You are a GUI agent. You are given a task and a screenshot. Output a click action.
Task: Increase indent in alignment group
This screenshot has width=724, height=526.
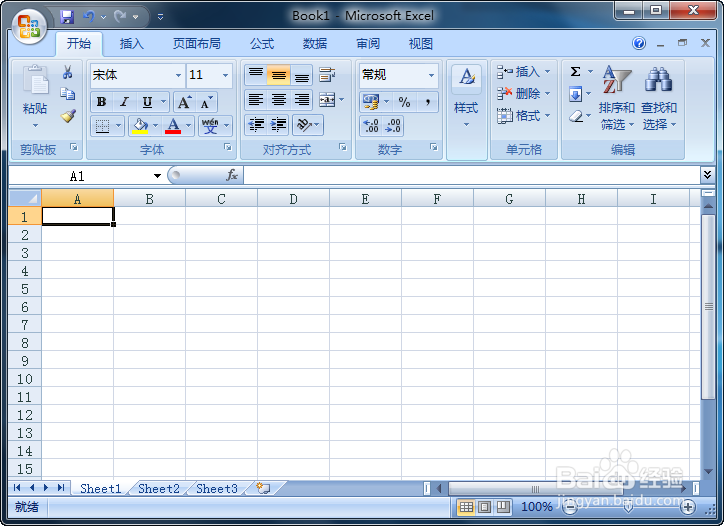click(x=278, y=125)
